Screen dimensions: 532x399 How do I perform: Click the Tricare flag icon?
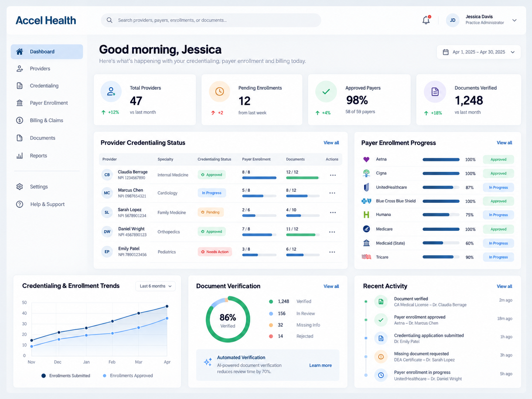(366, 257)
